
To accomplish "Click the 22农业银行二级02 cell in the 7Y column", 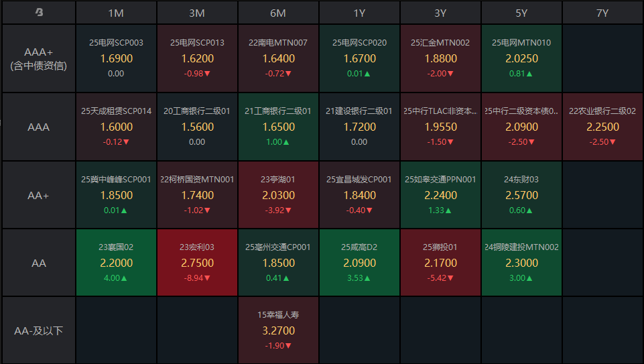I will (602, 127).
